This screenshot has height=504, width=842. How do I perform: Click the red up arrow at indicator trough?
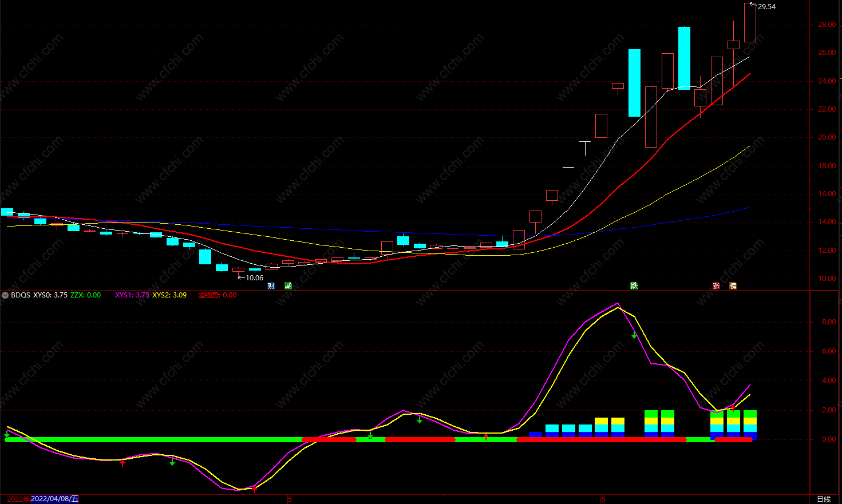[255, 489]
